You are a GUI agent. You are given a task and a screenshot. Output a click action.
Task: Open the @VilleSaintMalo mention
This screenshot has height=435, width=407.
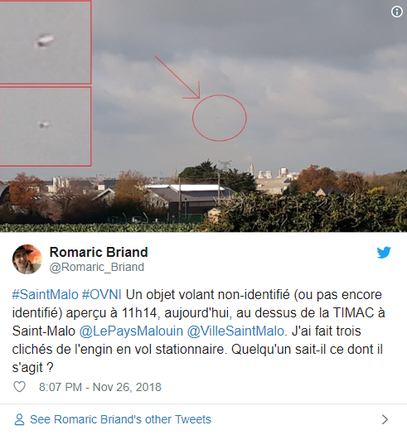click(x=236, y=331)
